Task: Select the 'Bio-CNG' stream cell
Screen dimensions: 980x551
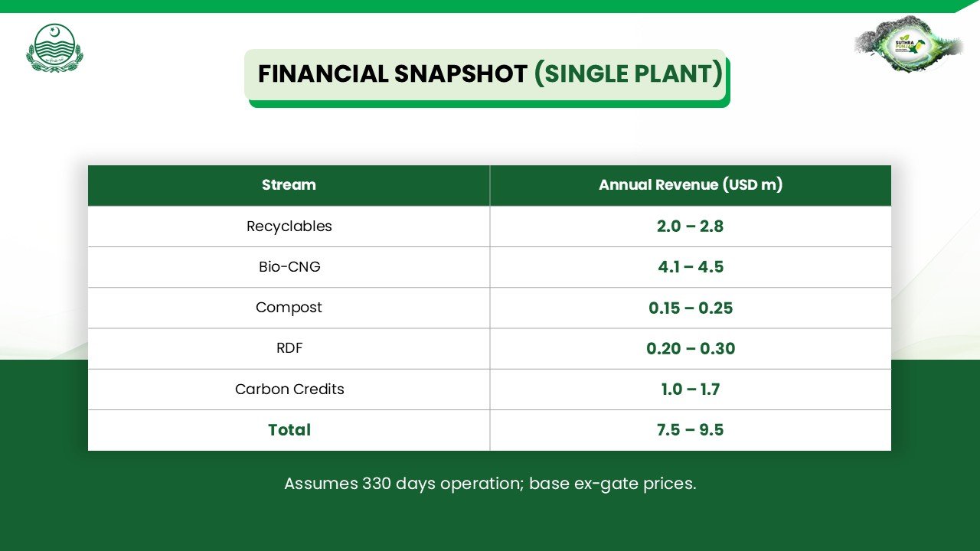Action: 289,267
